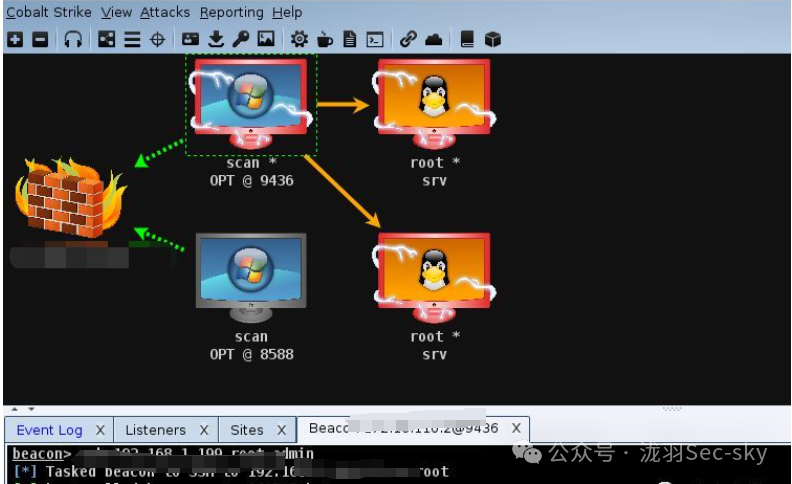Switch to the Listeners tab

click(x=156, y=430)
